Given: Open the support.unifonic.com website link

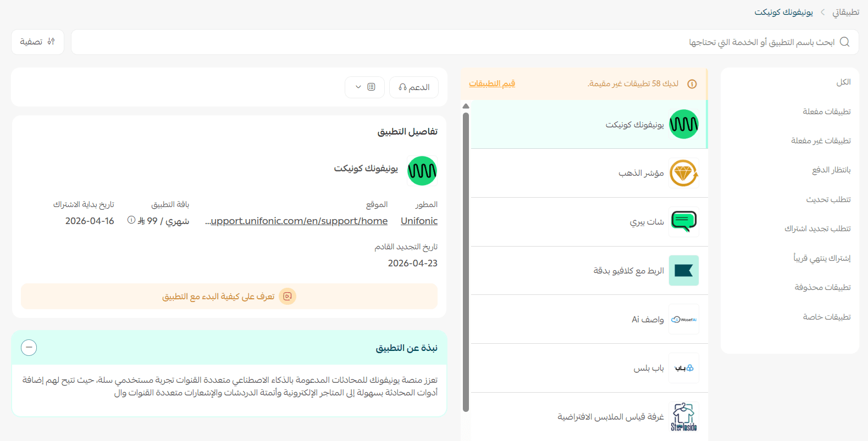Looking at the screenshot, I should 296,221.
